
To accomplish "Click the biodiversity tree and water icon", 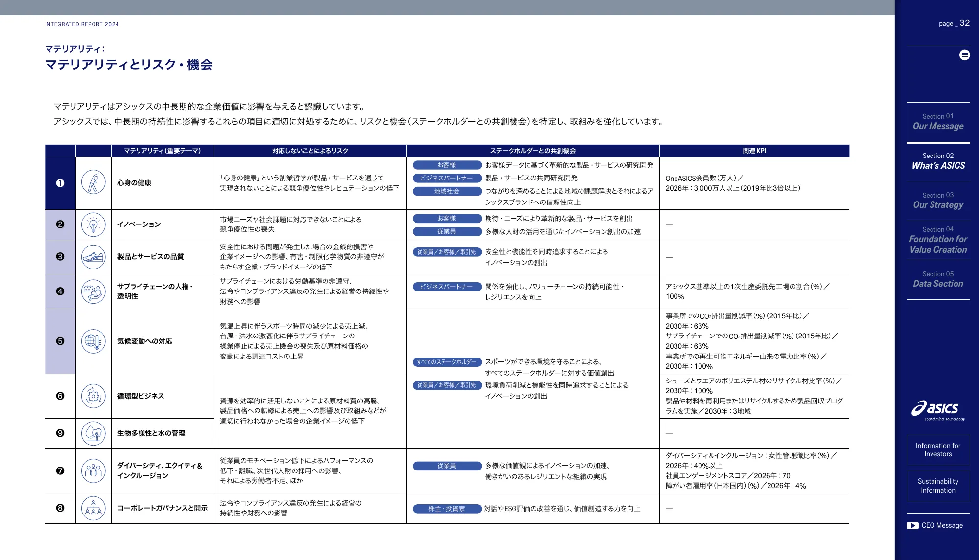I will click(93, 433).
